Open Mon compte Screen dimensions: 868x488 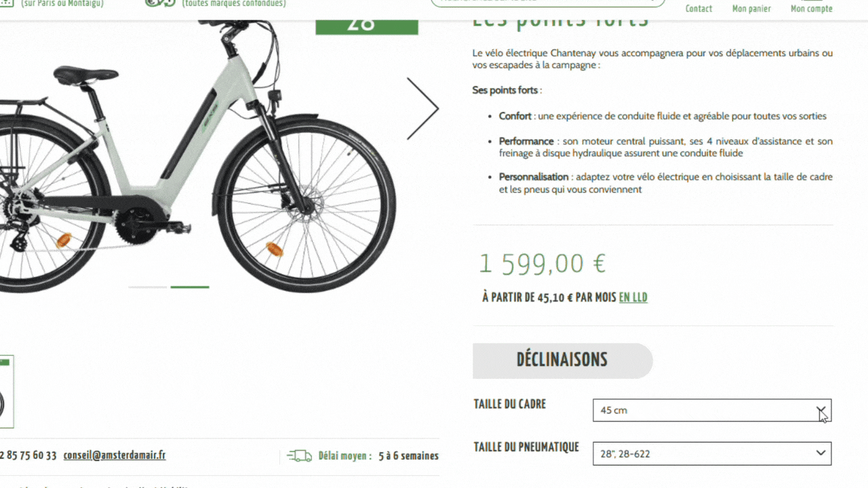812,9
